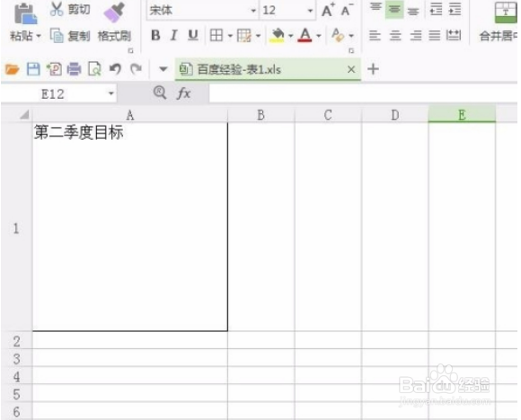
Task: Expand the quick access toolbar dropdown
Action: pos(163,69)
